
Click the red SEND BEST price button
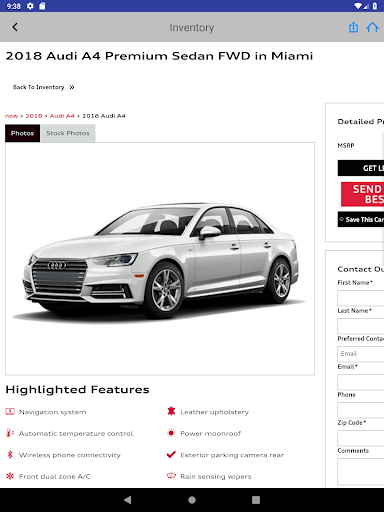[x=363, y=194]
